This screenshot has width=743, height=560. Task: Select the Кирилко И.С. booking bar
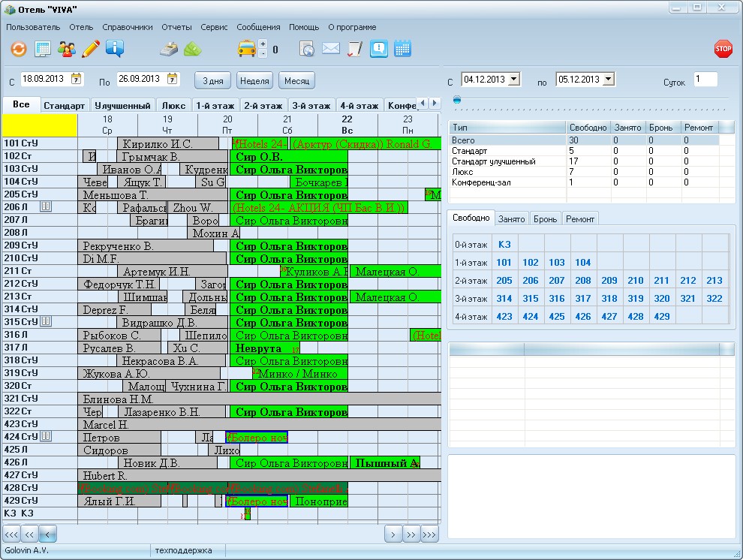(168, 143)
